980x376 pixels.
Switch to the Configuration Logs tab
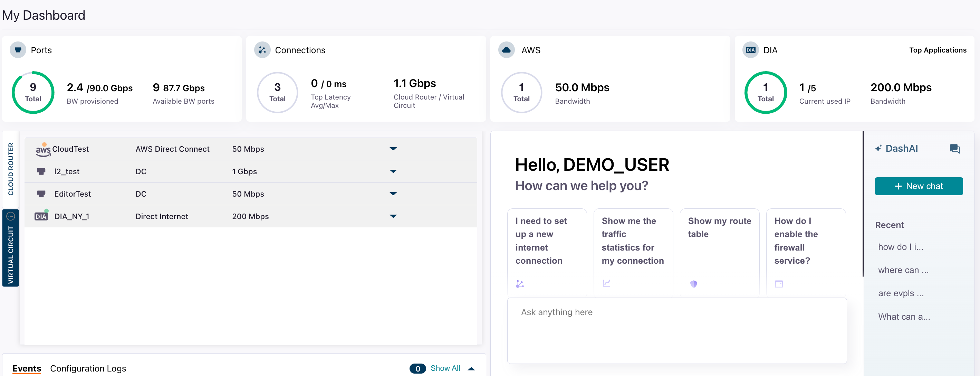click(x=88, y=368)
